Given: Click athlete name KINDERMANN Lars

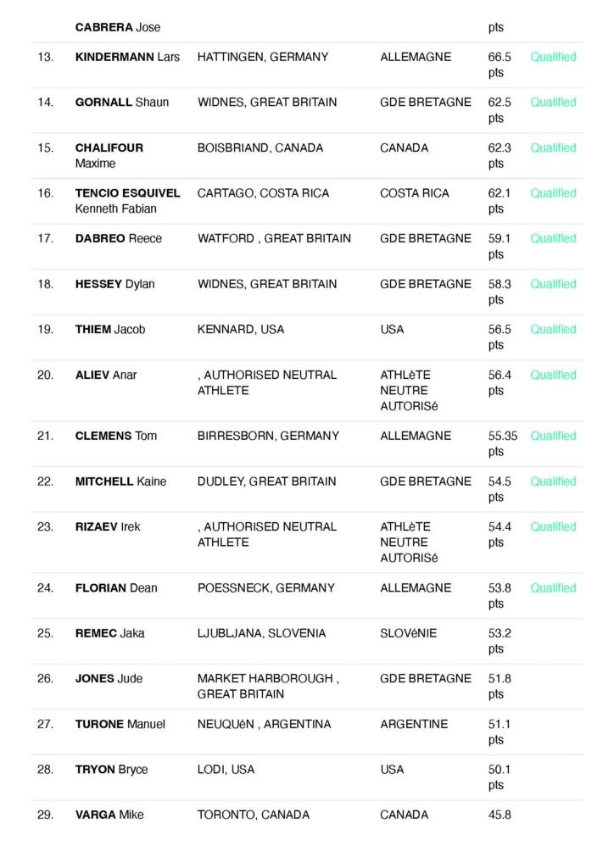Looking at the screenshot, I should click(127, 57).
